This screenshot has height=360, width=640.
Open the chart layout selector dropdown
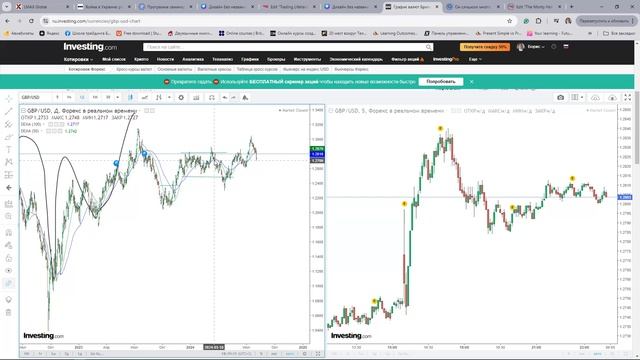[577, 98]
